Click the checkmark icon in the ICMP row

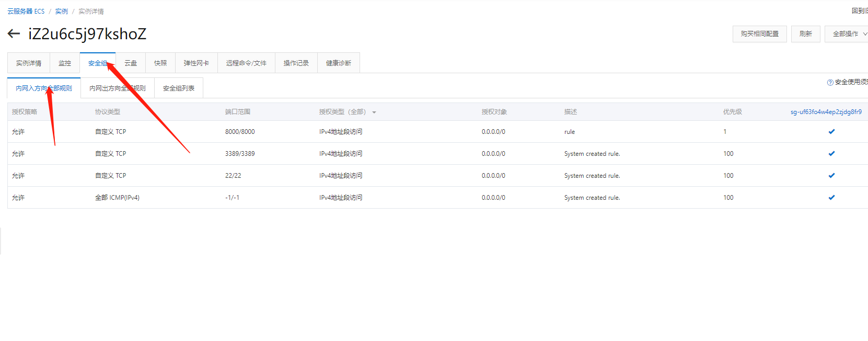(831, 198)
